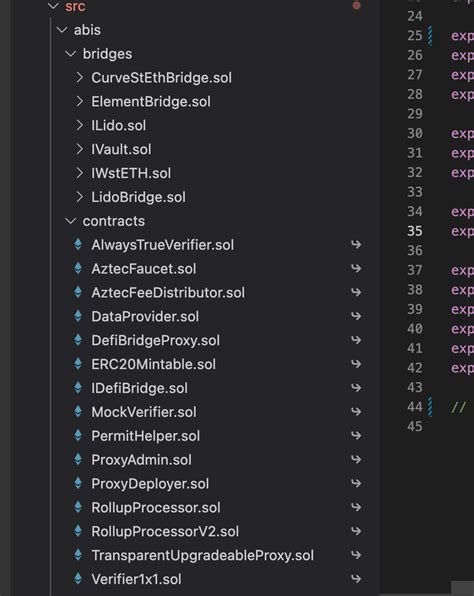Click symlink arrow icon on PermitHelper.sol row
The width and height of the screenshot is (474, 596).
(356, 436)
